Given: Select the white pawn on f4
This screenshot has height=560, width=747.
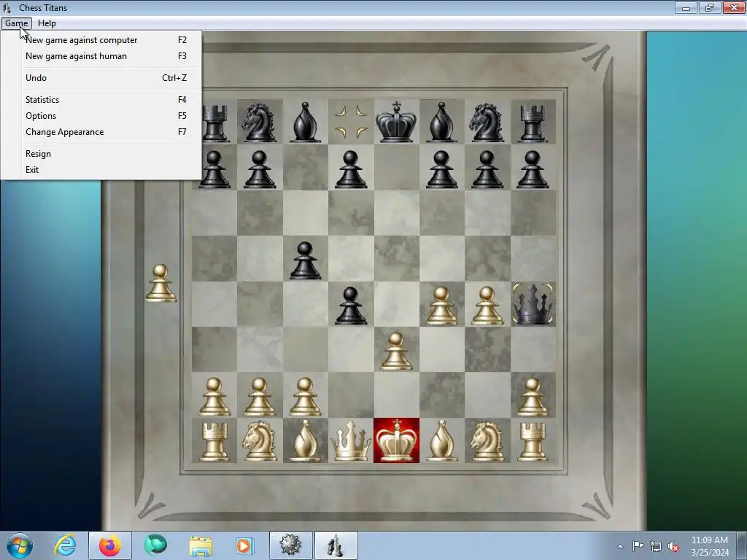Looking at the screenshot, I should click(x=441, y=306).
